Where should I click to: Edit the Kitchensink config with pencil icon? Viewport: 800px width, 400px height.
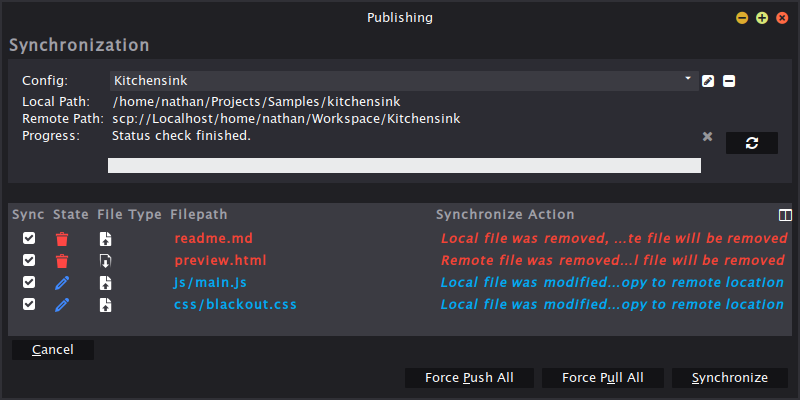pyautogui.click(x=708, y=81)
